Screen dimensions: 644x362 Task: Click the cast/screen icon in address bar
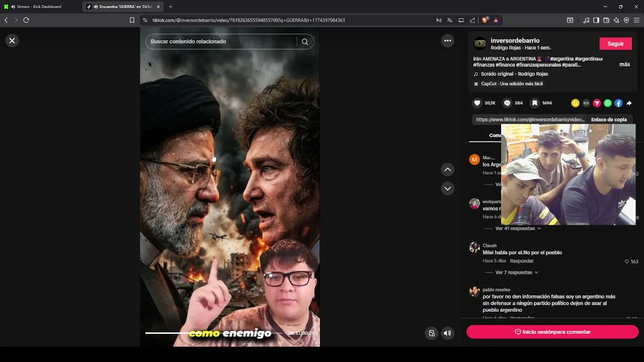coord(461,20)
